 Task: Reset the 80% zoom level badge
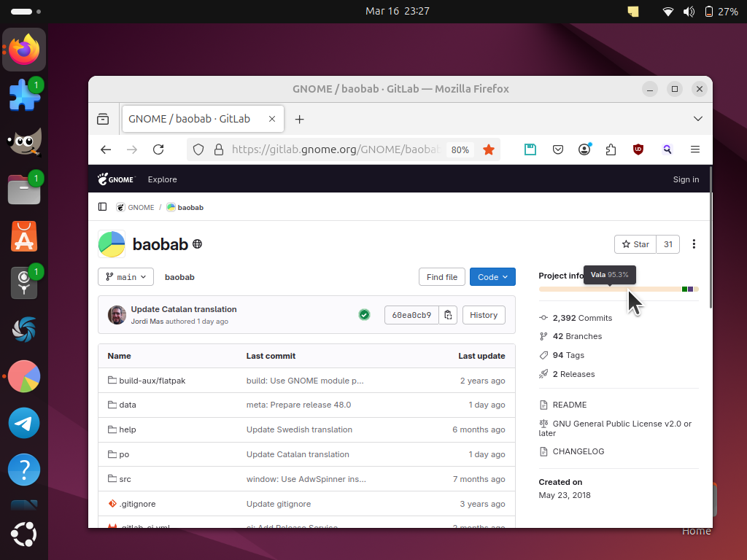coord(460,149)
